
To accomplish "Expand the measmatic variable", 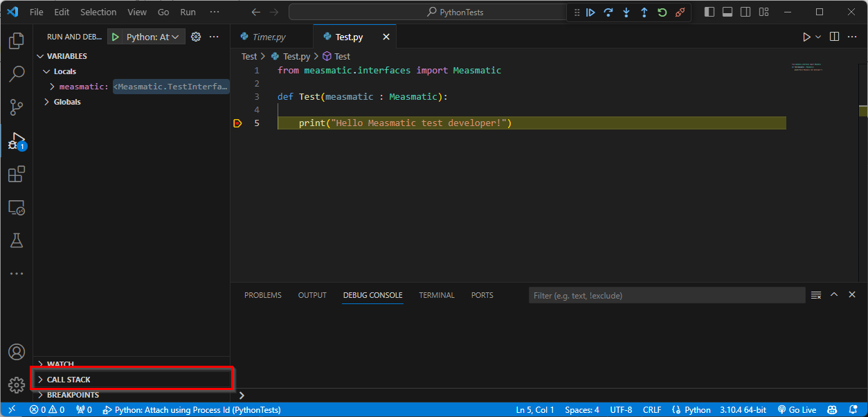I will click(132, 87).
